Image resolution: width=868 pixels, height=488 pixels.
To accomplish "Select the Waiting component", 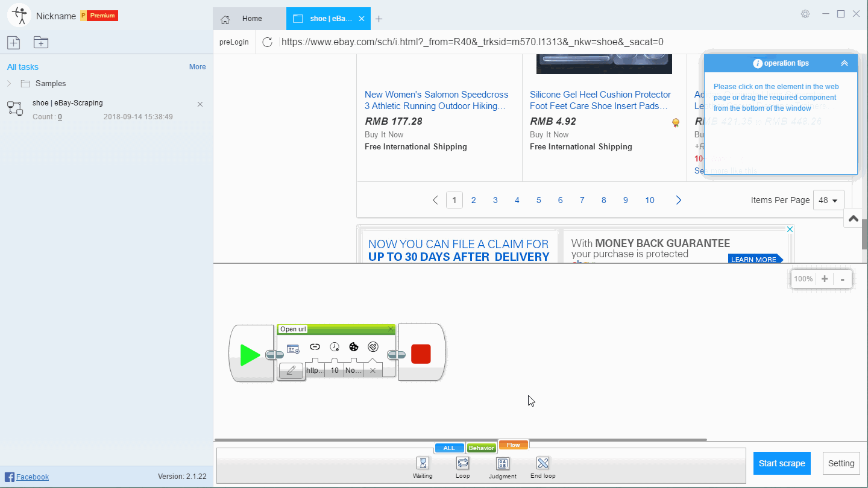I will [x=423, y=467].
